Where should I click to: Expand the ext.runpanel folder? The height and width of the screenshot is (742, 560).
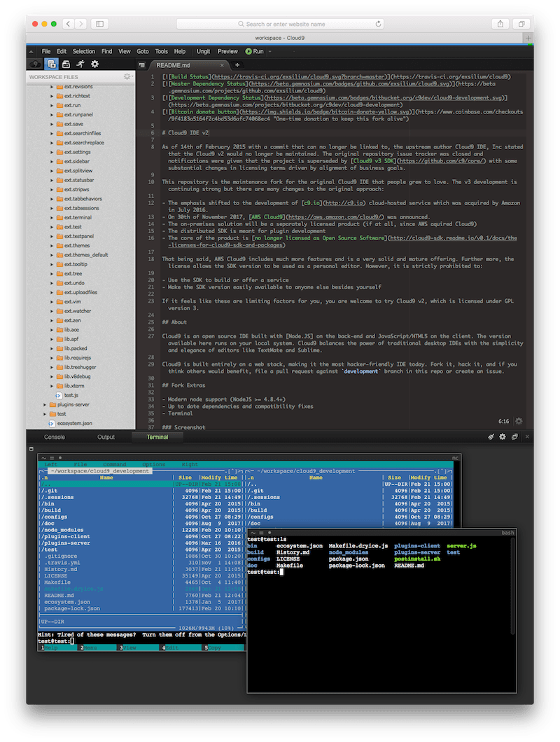[52, 115]
